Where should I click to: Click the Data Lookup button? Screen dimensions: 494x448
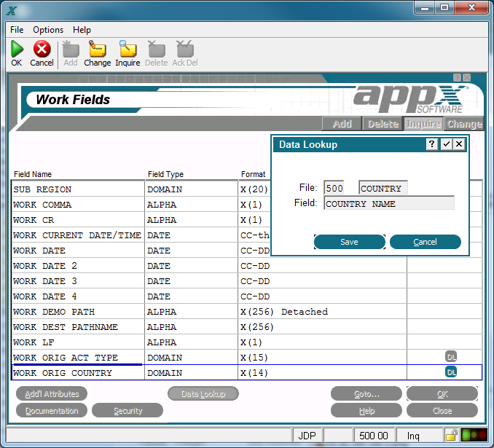[203, 394]
